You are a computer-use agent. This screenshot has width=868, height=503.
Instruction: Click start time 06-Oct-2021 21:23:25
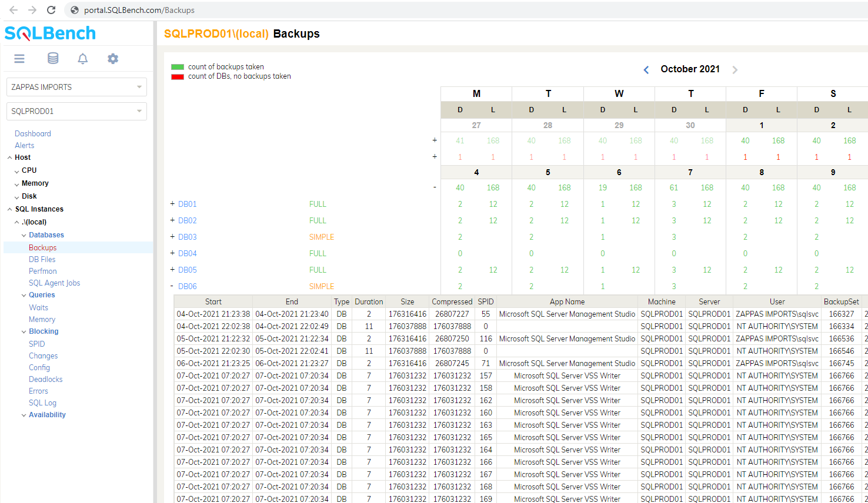(x=213, y=364)
